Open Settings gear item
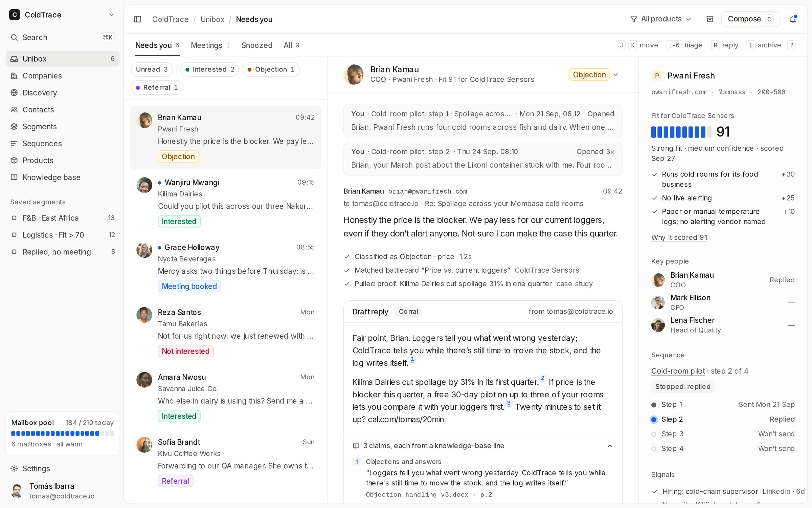This screenshot has height=508, width=812. (63, 468)
